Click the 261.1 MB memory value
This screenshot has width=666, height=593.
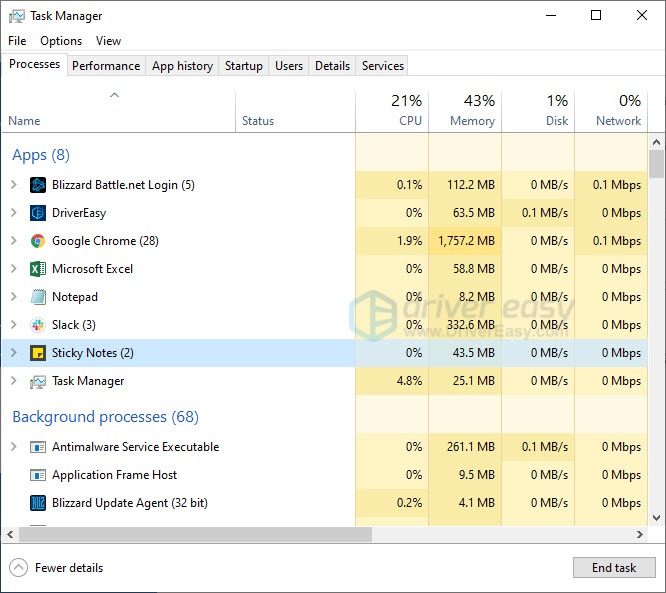tap(471, 447)
